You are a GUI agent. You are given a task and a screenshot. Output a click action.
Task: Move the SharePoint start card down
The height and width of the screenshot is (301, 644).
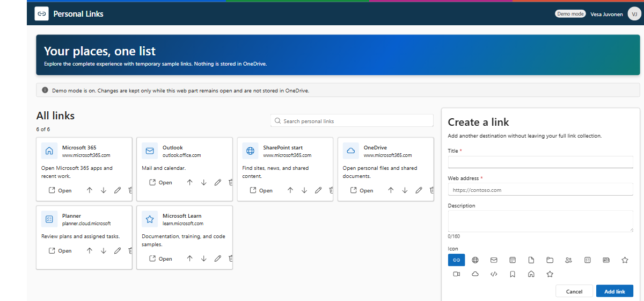[x=304, y=190]
